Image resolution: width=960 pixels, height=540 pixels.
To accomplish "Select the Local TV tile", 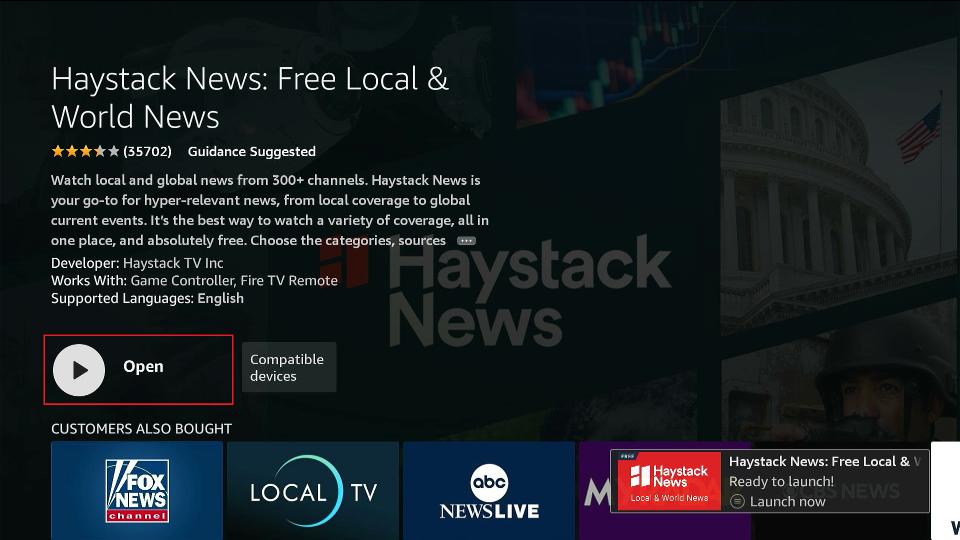I will click(313, 491).
